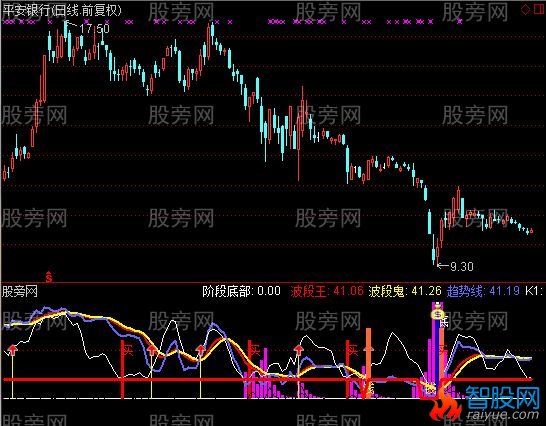Click the leftmost 买 buy signal
Viewport: 546px width, 426px height.
click(x=128, y=350)
